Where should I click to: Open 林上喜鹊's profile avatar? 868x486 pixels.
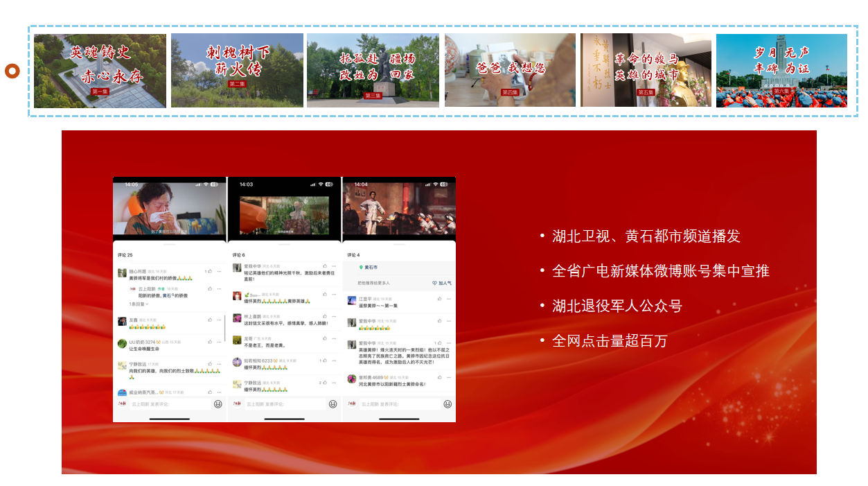(x=237, y=318)
